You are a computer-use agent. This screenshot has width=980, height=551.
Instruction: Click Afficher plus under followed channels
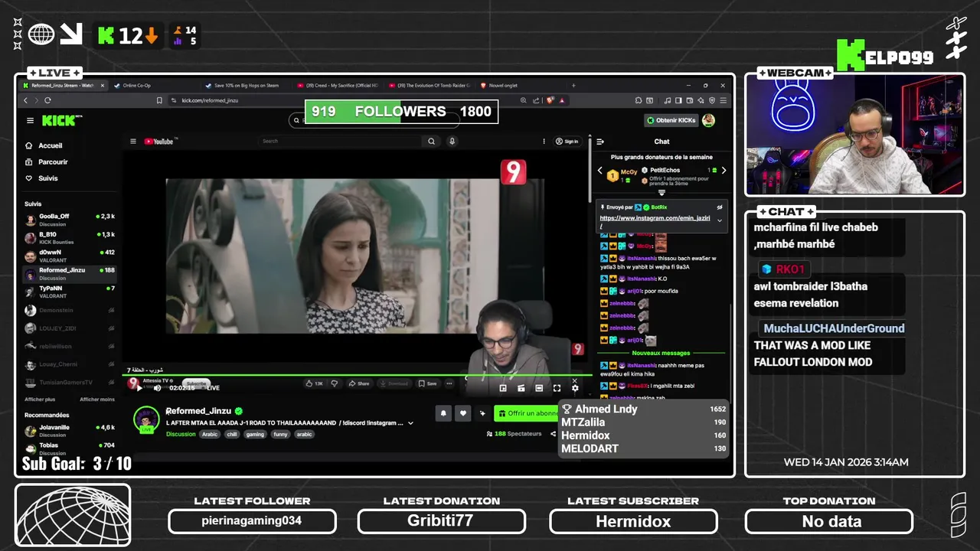[x=40, y=399]
